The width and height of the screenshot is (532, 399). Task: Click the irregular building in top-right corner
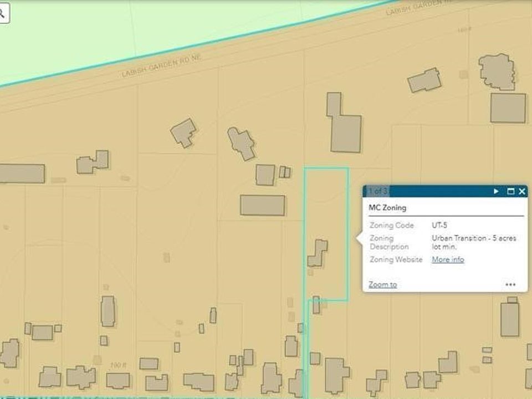pyautogui.click(x=496, y=71)
